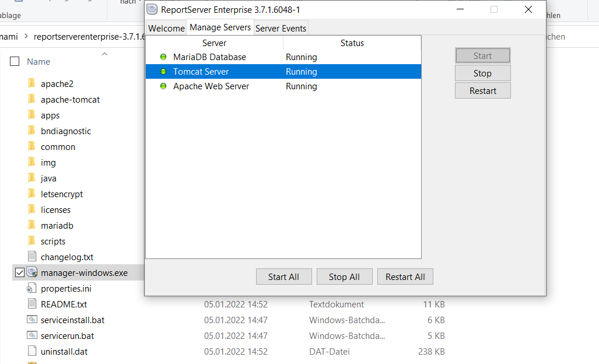
Task: Click the apache2 folder icon
Action: [x=31, y=83]
